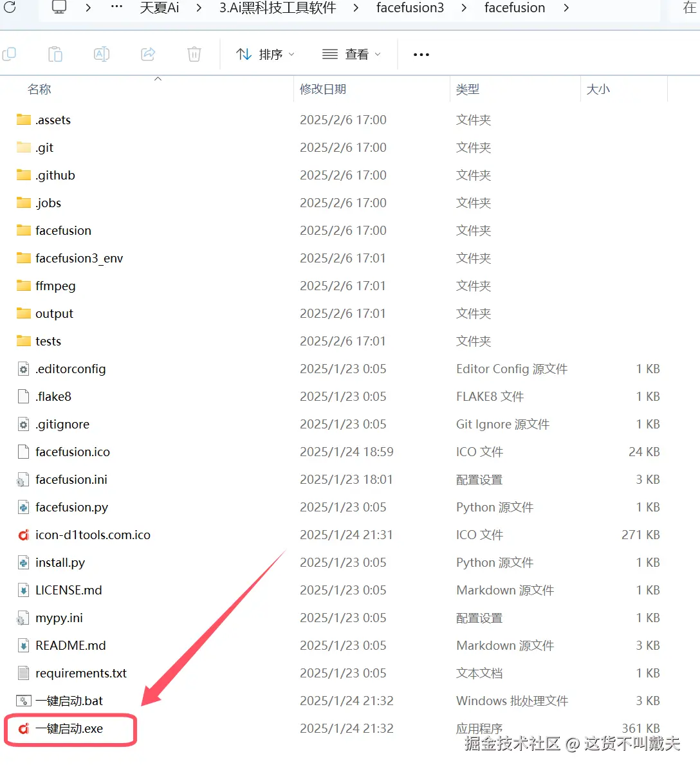The width and height of the screenshot is (700, 772).
Task: Go to facefusion3 breadcrumb folder
Action: (x=410, y=8)
